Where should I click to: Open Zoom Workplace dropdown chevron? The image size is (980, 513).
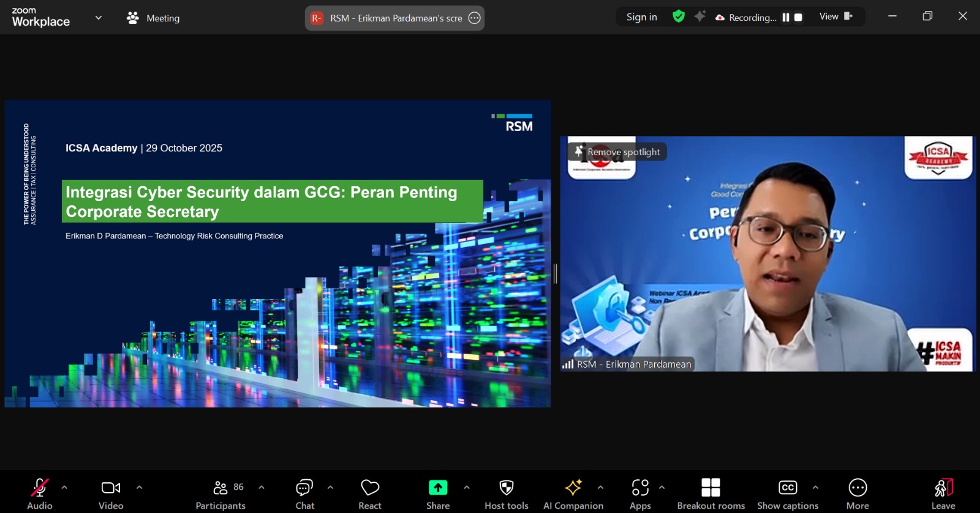(99, 18)
